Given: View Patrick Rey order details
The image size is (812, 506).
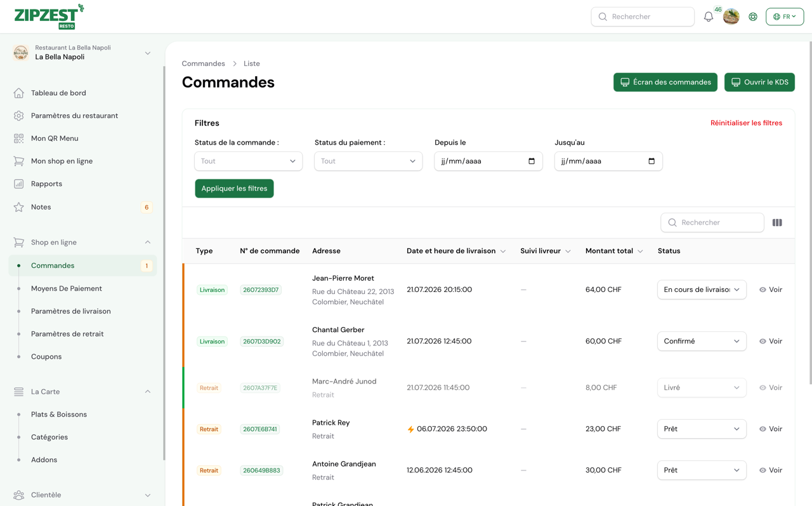Looking at the screenshot, I should click(x=771, y=429).
